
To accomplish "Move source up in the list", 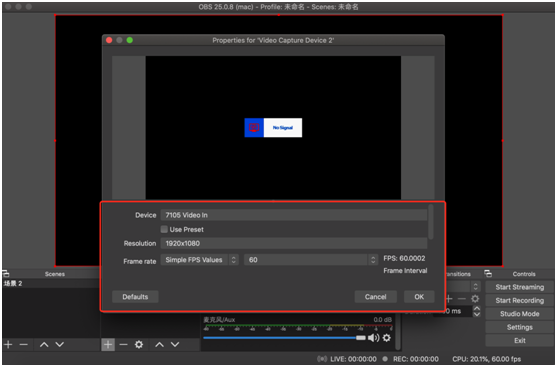I will (159, 344).
